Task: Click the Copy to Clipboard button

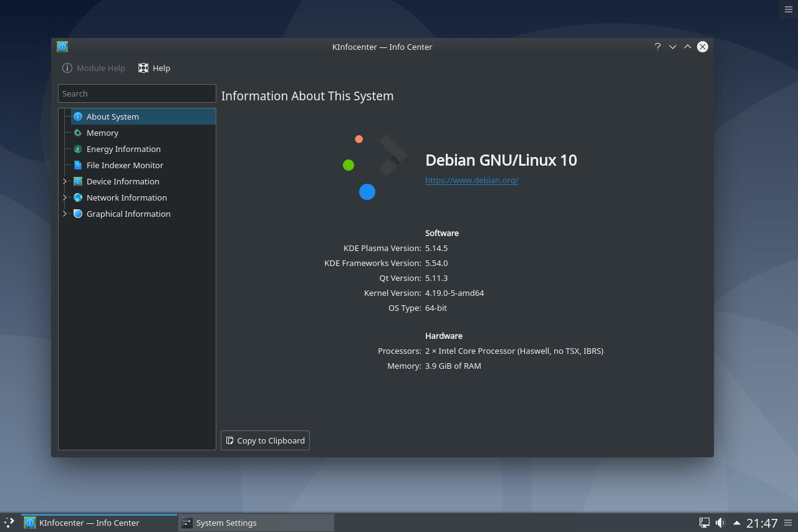Action: (x=264, y=440)
